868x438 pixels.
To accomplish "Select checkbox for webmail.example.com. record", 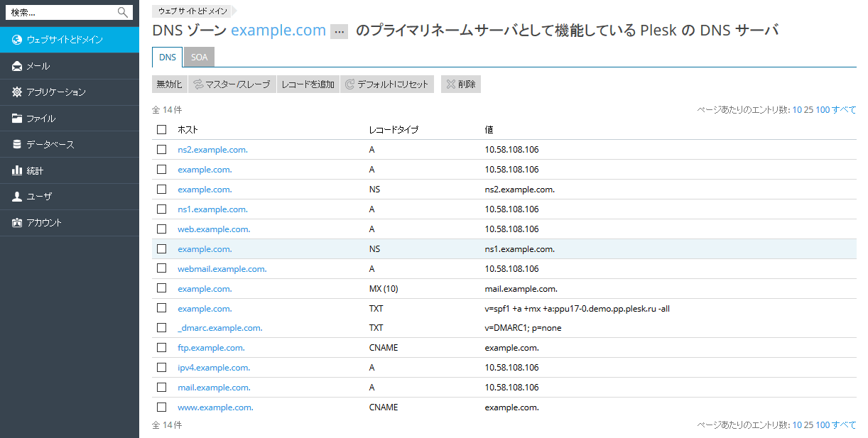I will pos(162,269).
